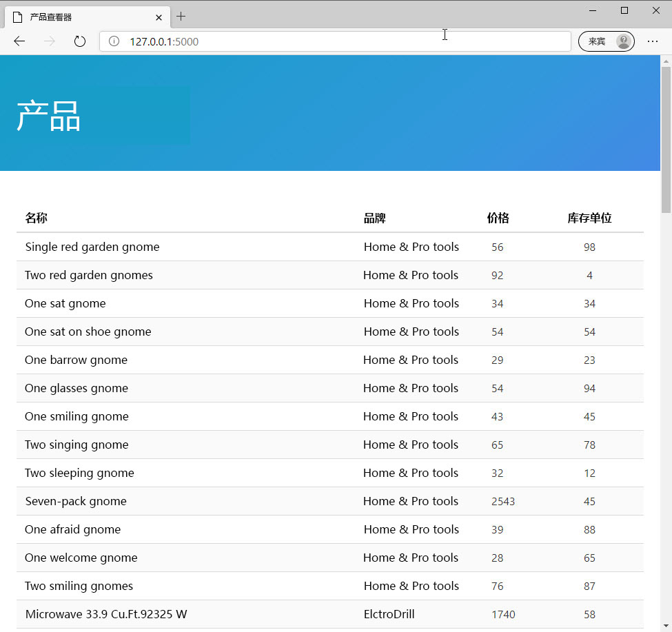Viewport: 672px width, 632px height.
Task: Open a new tab with the plus icon
Action: (x=181, y=17)
